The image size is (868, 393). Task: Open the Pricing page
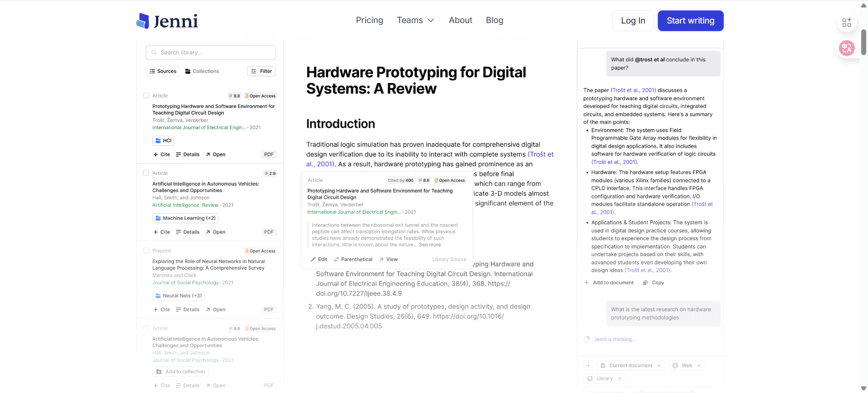[x=369, y=20]
